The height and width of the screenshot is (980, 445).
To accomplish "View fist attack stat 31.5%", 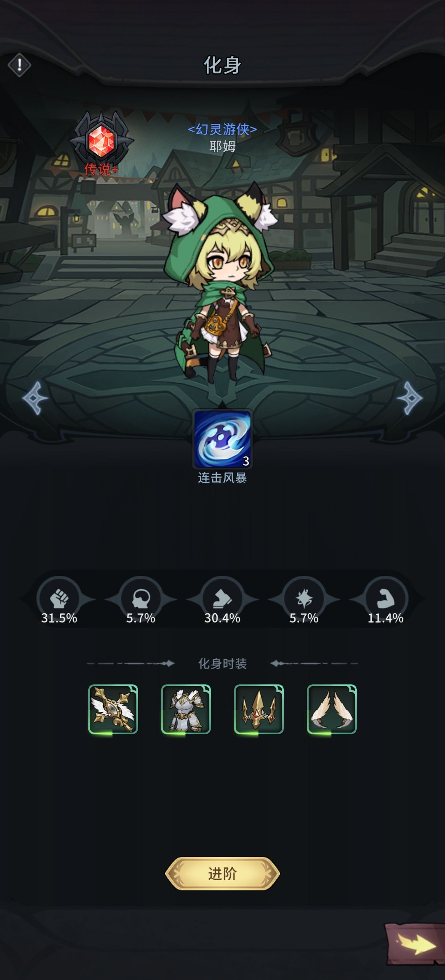I will pyautogui.click(x=59, y=600).
